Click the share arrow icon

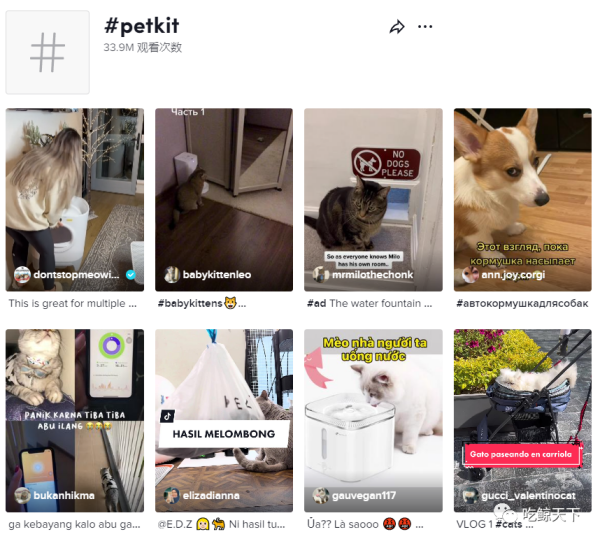click(x=397, y=27)
